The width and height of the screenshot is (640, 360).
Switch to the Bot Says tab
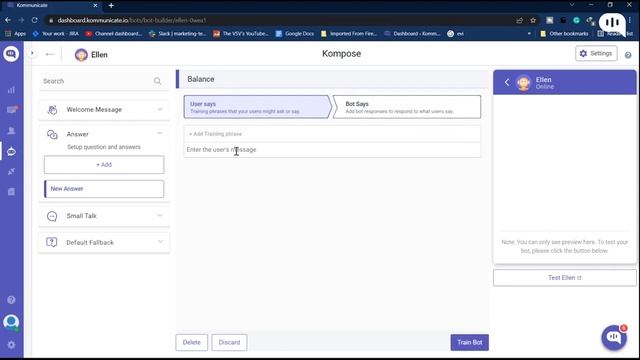point(407,107)
